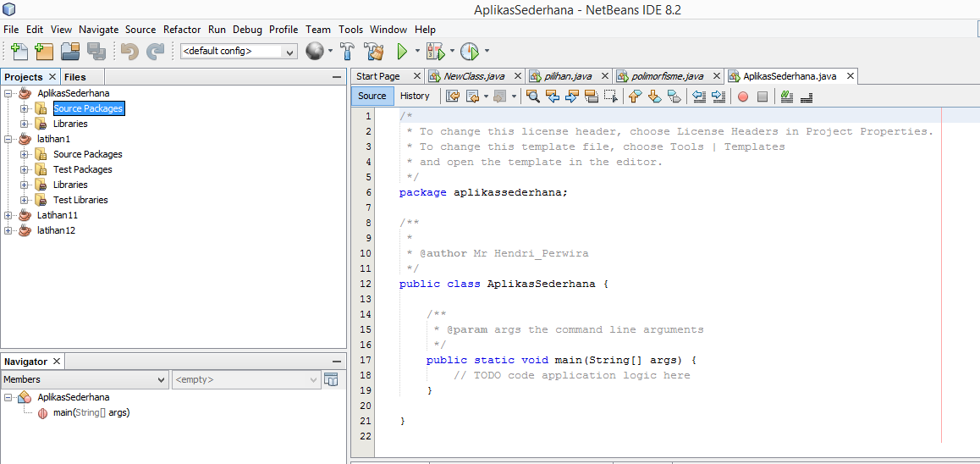This screenshot has width=980, height=464.
Task: Open dropdown arrow beside globe browser icon
Action: (x=330, y=52)
